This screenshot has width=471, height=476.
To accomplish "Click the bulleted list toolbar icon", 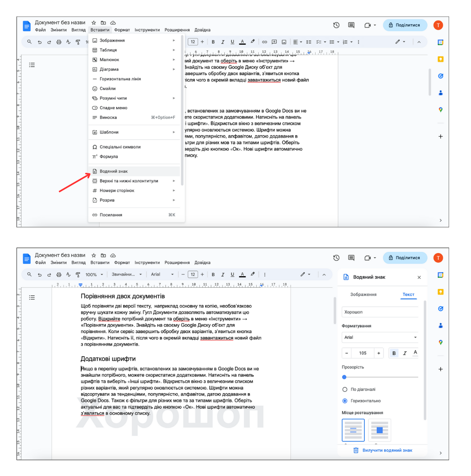I will coord(334,42).
